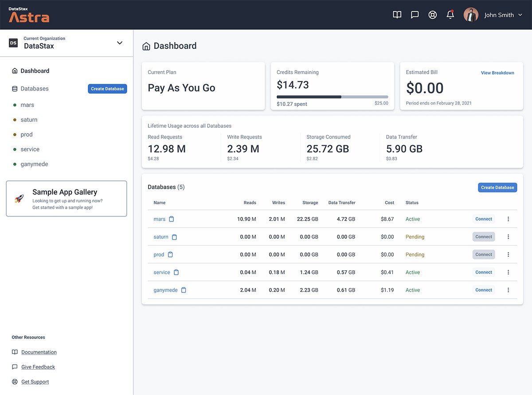Click the notification bell

[450, 15]
